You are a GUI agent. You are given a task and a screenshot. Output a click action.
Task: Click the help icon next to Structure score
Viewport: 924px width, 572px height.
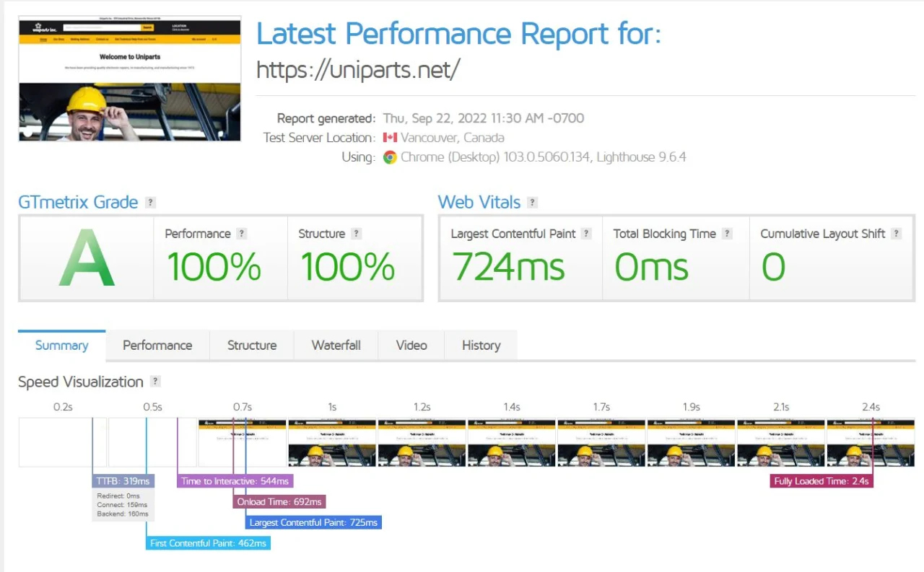[x=356, y=234]
